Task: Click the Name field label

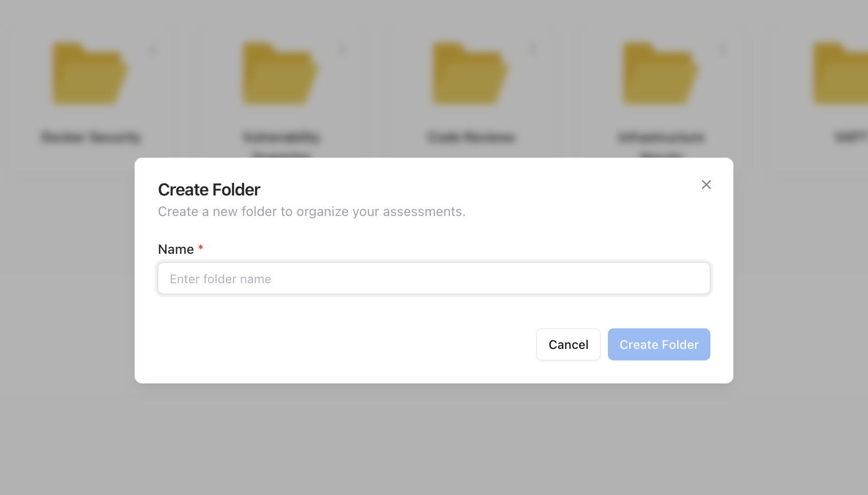Action: click(176, 249)
